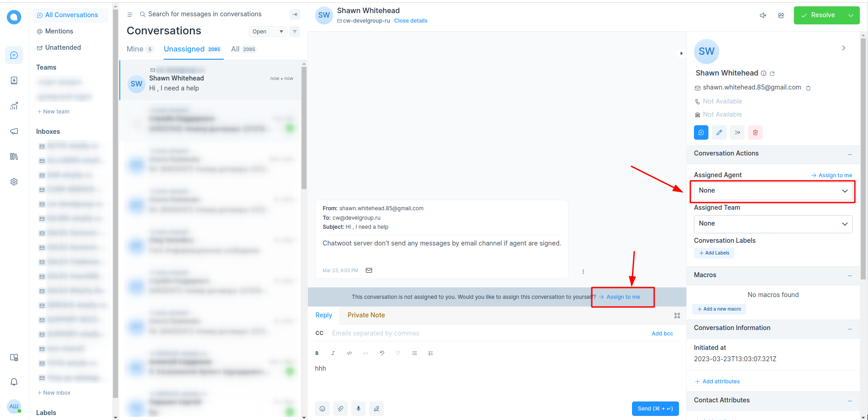
Task: Merge contact via the double-arrow icon
Action: pos(737,132)
